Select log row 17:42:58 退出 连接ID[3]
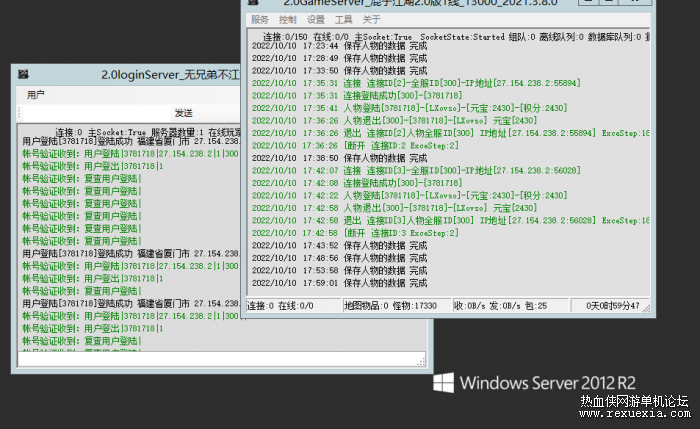The image size is (700, 429). [x=450, y=221]
